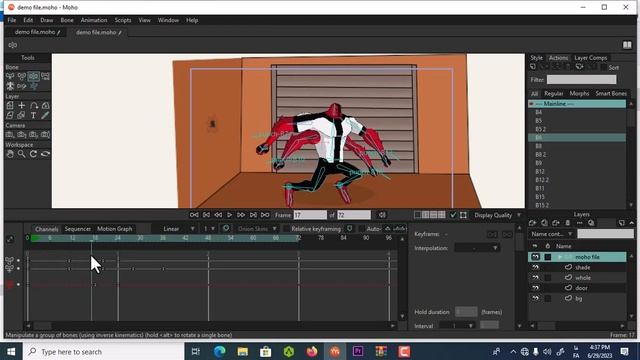
Task: Open the Onion Skins dropdown
Action: coord(257,229)
